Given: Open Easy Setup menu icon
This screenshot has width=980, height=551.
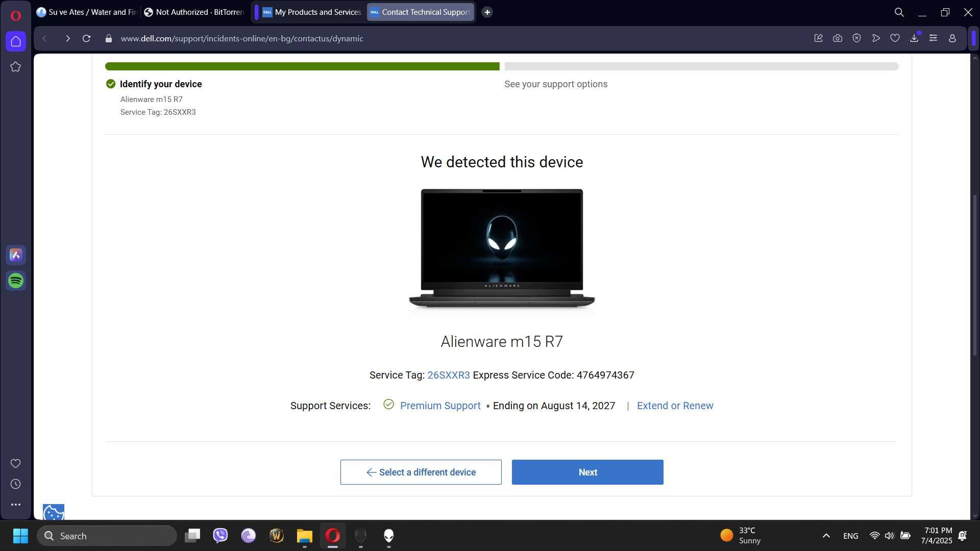Looking at the screenshot, I should 933,38.
